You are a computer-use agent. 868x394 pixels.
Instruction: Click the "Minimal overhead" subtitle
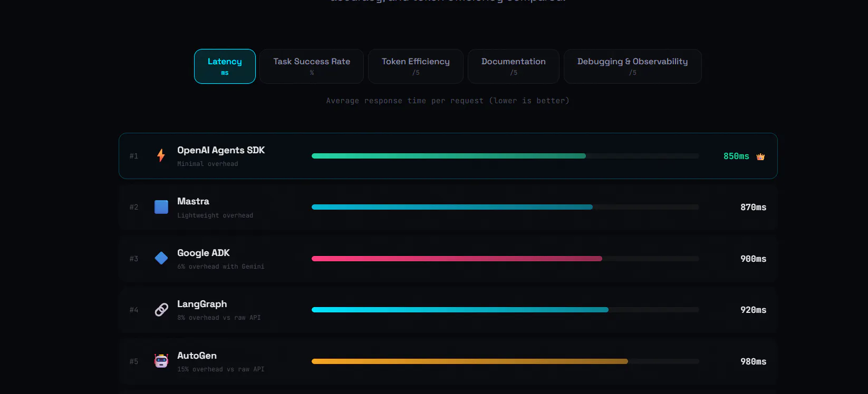pos(208,164)
